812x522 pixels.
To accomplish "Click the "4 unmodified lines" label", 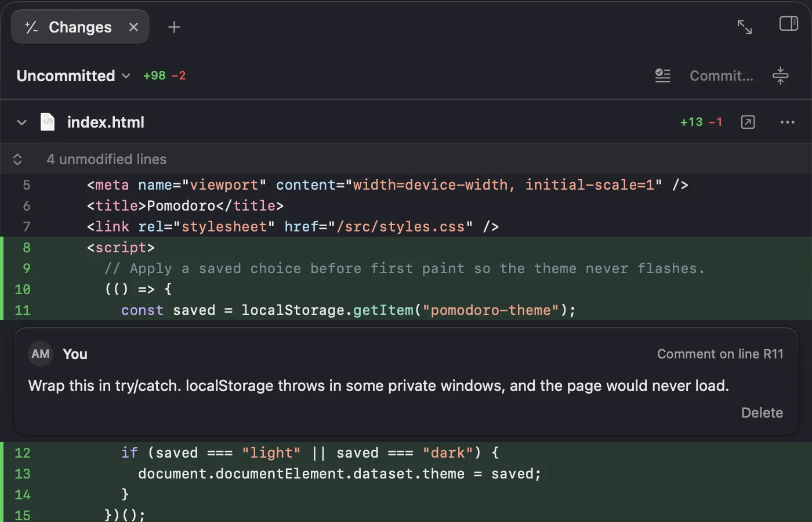I will [x=107, y=159].
